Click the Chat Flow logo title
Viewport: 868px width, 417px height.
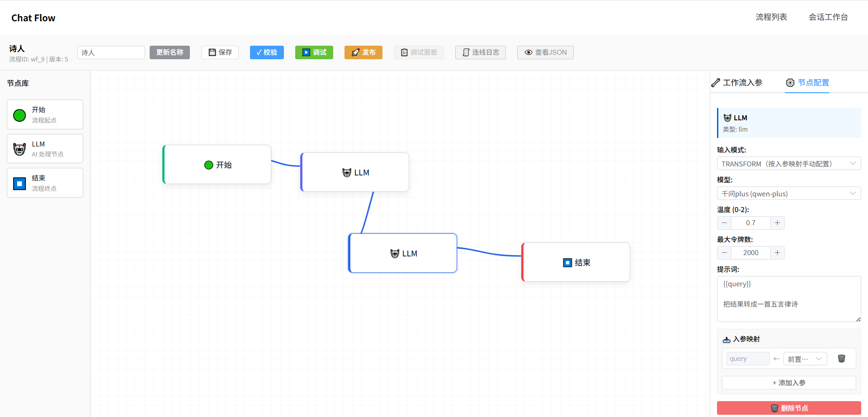click(33, 18)
